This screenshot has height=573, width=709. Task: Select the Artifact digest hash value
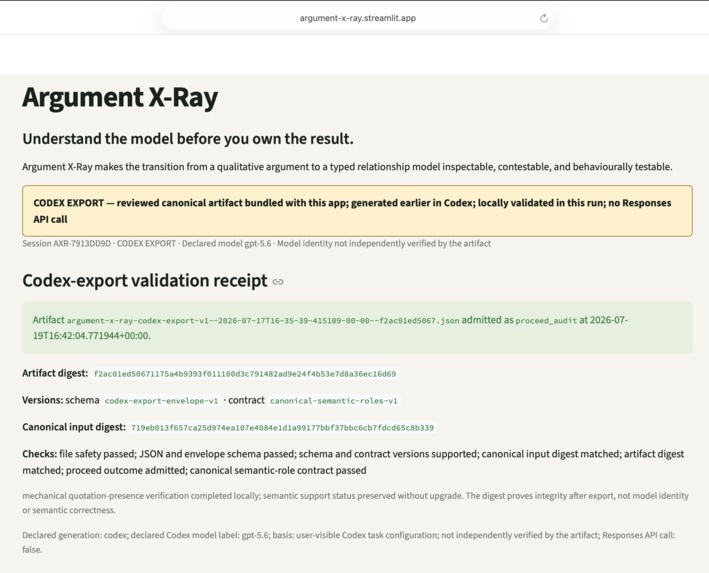click(x=245, y=374)
